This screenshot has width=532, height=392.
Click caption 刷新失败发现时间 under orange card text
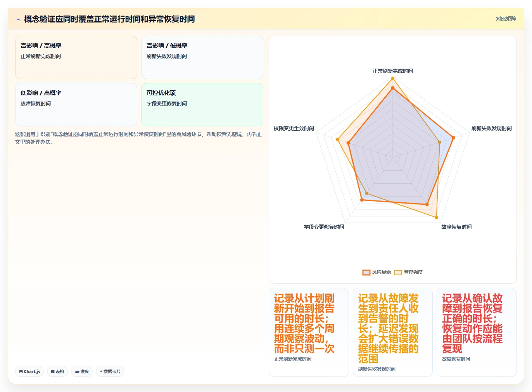point(377,369)
